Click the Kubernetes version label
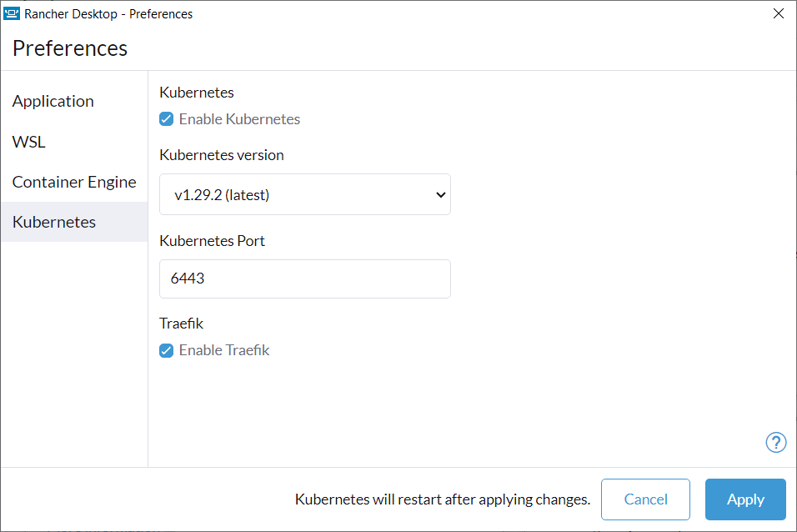Screen dimensions: 797x532 click(222, 155)
